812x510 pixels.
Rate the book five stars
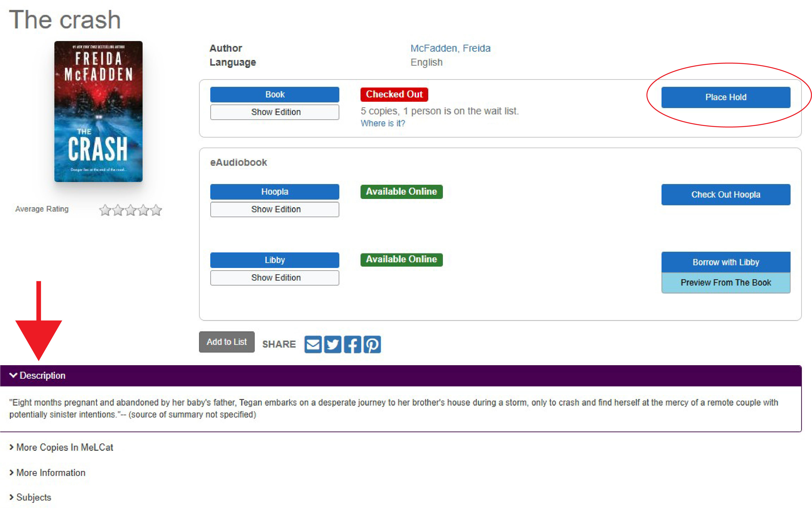click(156, 210)
